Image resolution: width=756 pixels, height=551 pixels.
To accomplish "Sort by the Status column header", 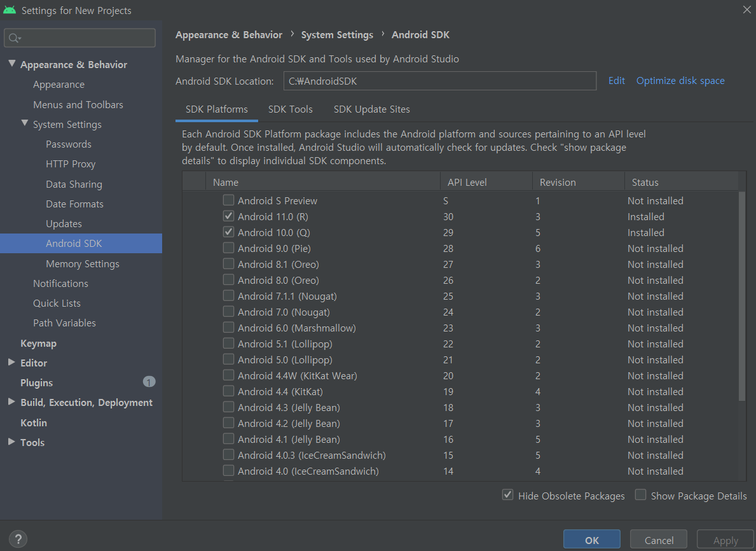I will pyautogui.click(x=681, y=182).
